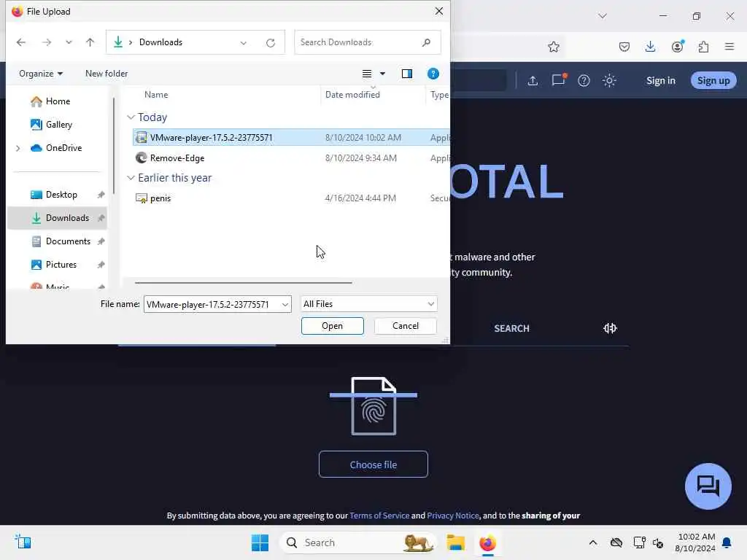
Task: Create a New folder
Action: [107, 74]
